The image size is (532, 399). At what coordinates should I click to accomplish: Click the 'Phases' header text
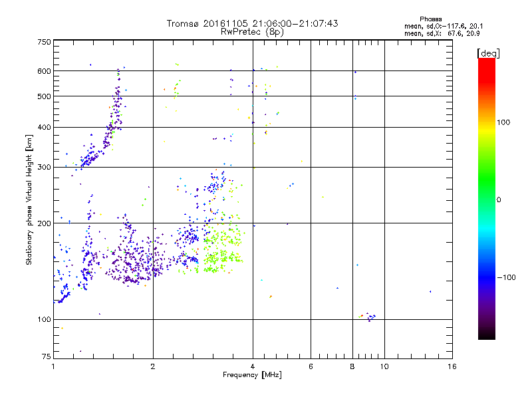pyautogui.click(x=430, y=19)
